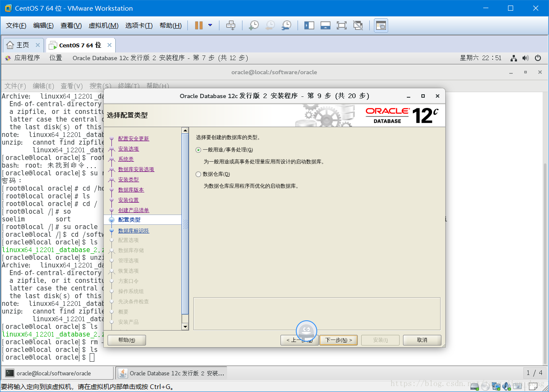
Task: Maximize the Oracle installer window
Action: tap(423, 96)
